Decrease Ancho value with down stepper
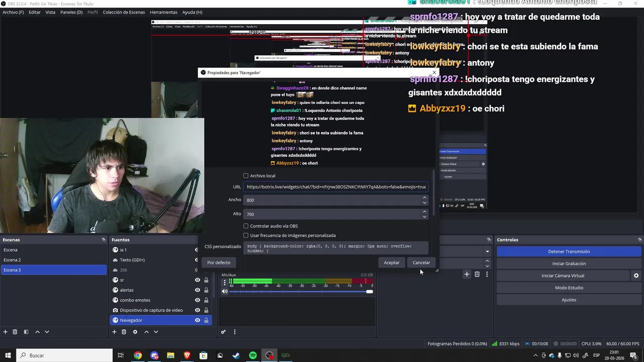The image size is (644, 362). coord(425,202)
